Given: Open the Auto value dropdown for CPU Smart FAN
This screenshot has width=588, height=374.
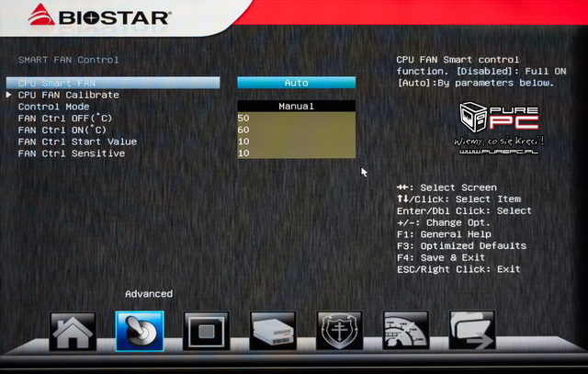Looking at the screenshot, I should click(x=296, y=83).
